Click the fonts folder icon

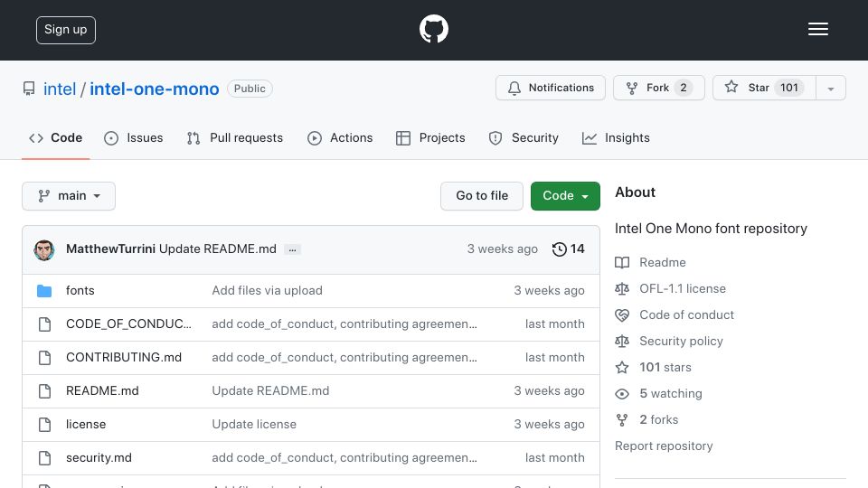[x=44, y=290]
